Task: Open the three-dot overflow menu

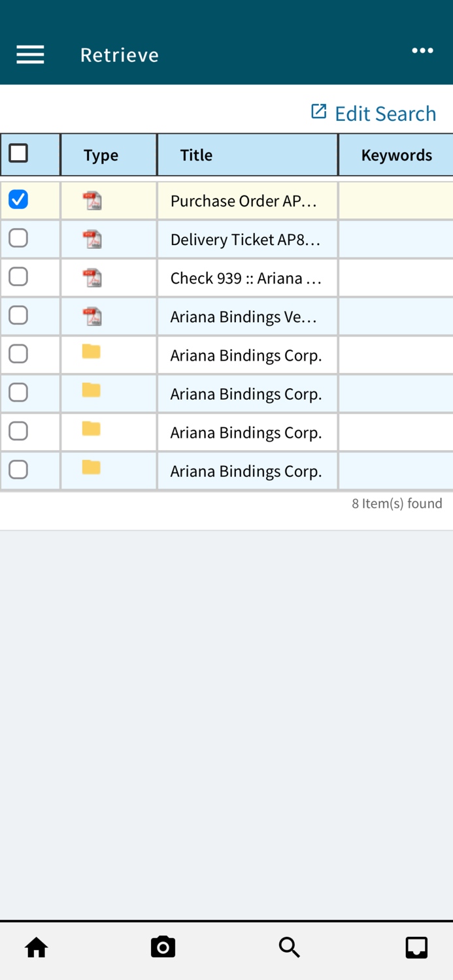Action: (422, 50)
